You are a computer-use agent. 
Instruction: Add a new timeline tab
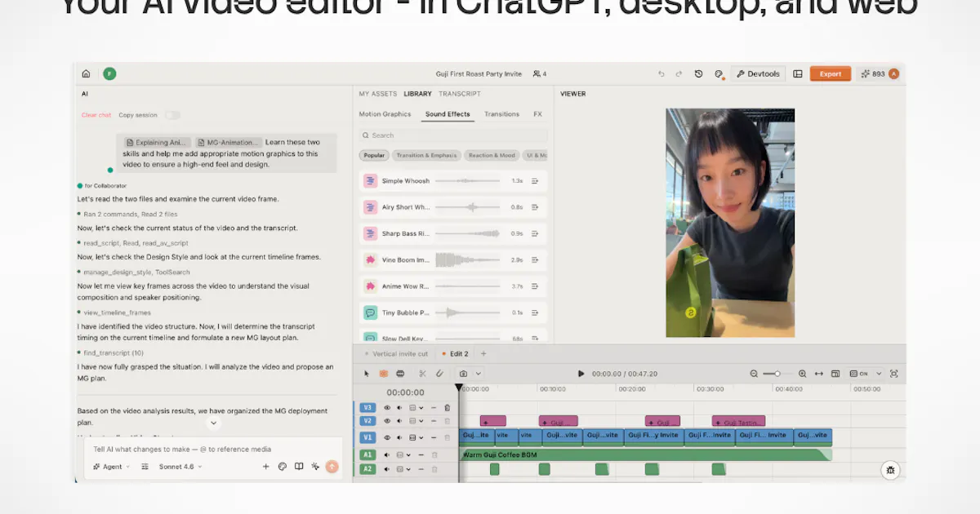point(483,354)
